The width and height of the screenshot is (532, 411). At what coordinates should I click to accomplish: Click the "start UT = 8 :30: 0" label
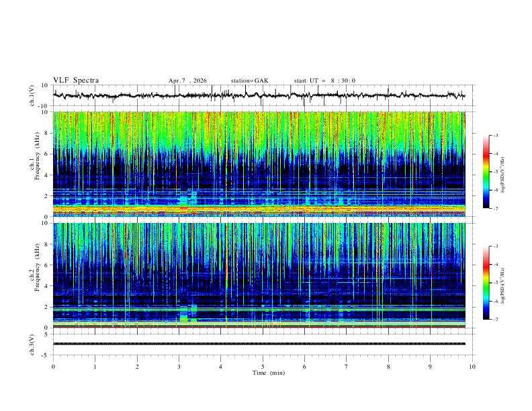click(324, 81)
